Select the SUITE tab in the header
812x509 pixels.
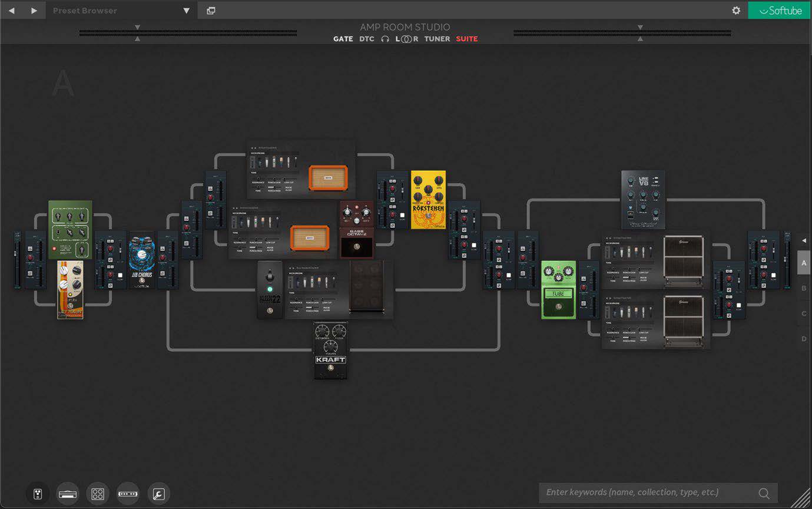click(x=466, y=38)
